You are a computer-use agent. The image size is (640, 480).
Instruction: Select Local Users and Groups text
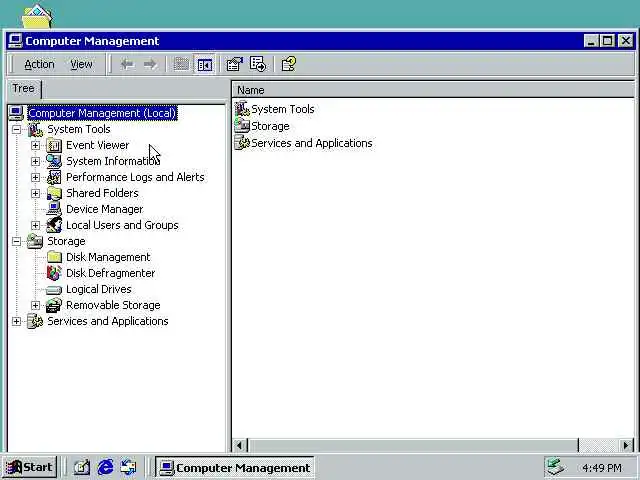click(122, 225)
